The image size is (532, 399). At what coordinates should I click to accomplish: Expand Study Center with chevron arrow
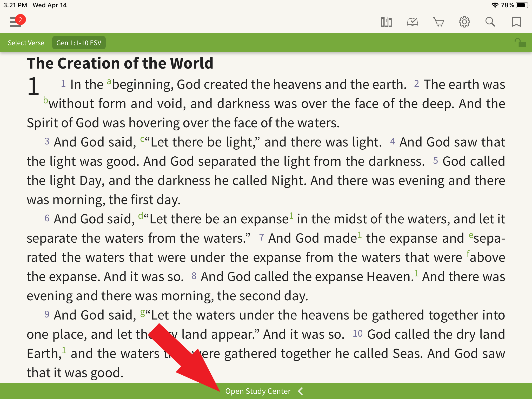click(x=301, y=391)
